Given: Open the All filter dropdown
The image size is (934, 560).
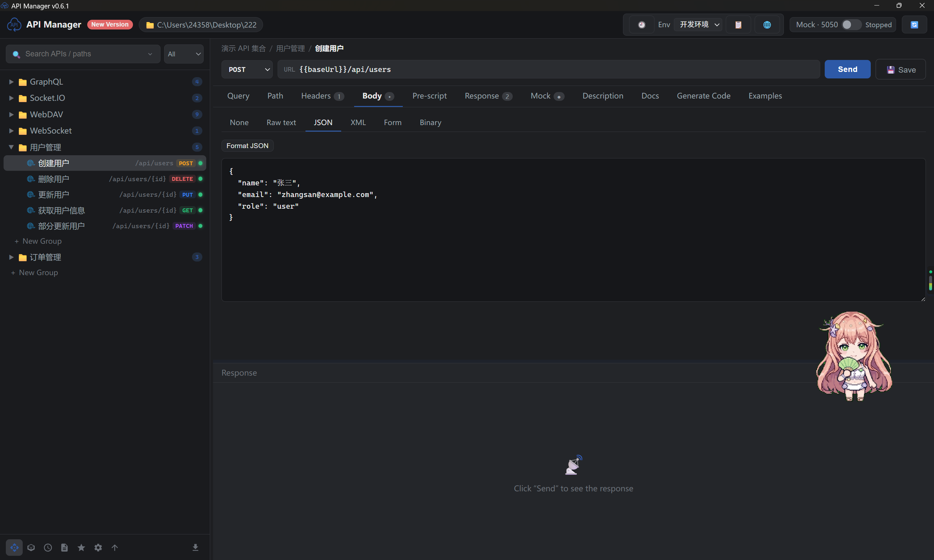Looking at the screenshot, I should pyautogui.click(x=184, y=53).
